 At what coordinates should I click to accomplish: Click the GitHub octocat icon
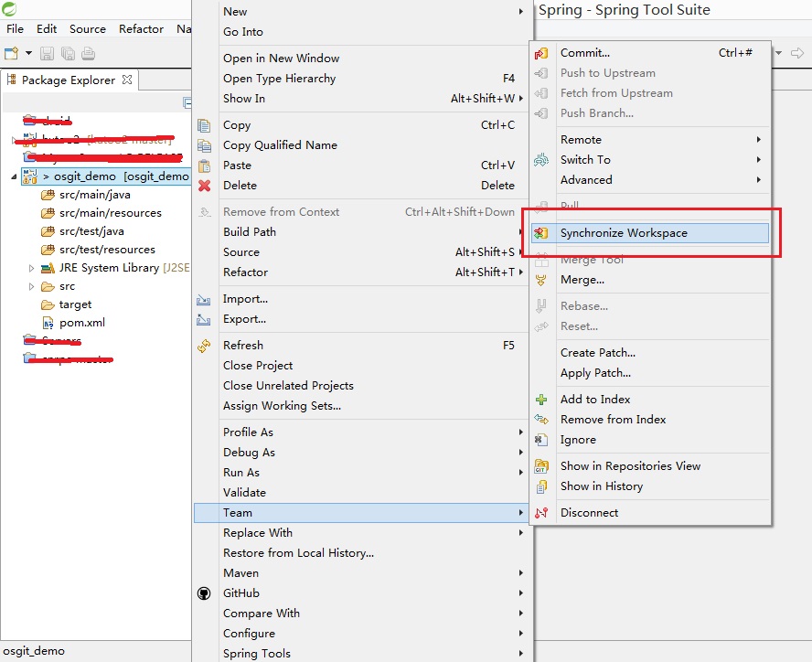(x=204, y=593)
